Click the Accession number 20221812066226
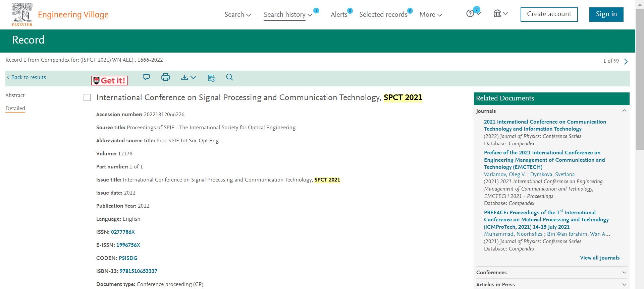 coord(164,115)
